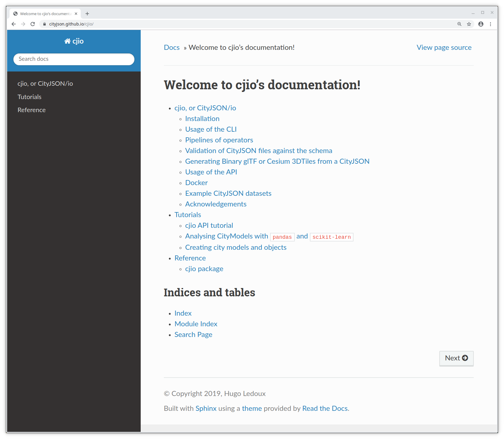
Task: Click the padlock site info icon
Action: point(45,24)
